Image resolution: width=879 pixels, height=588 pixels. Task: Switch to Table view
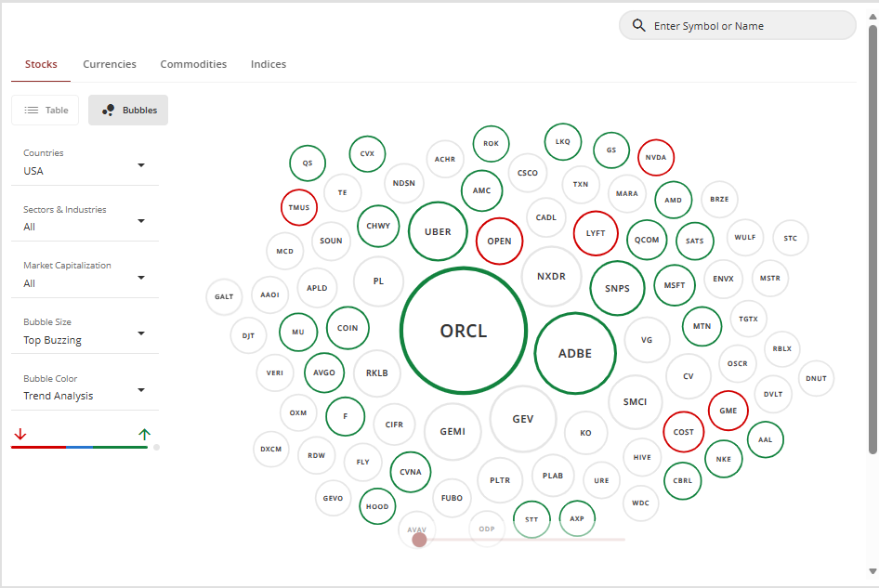click(x=46, y=110)
